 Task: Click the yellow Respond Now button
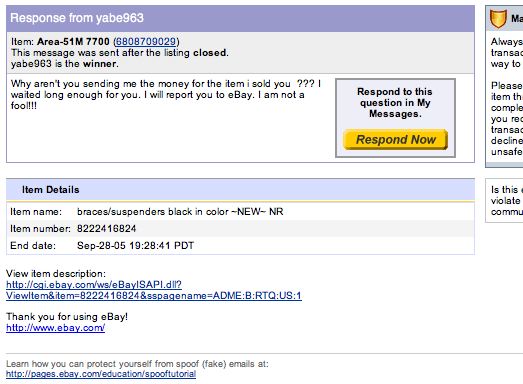[396, 139]
